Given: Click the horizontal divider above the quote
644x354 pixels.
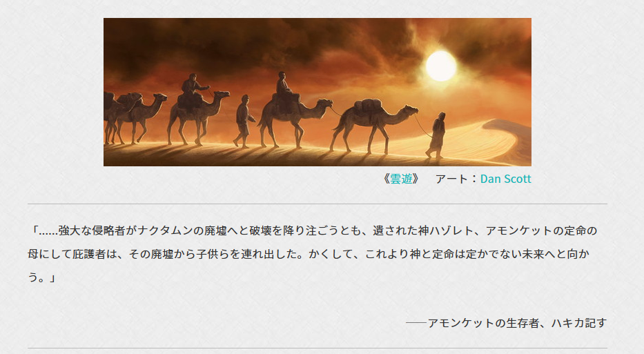Looking at the screenshot, I should pyautogui.click(x=317, y=204).
